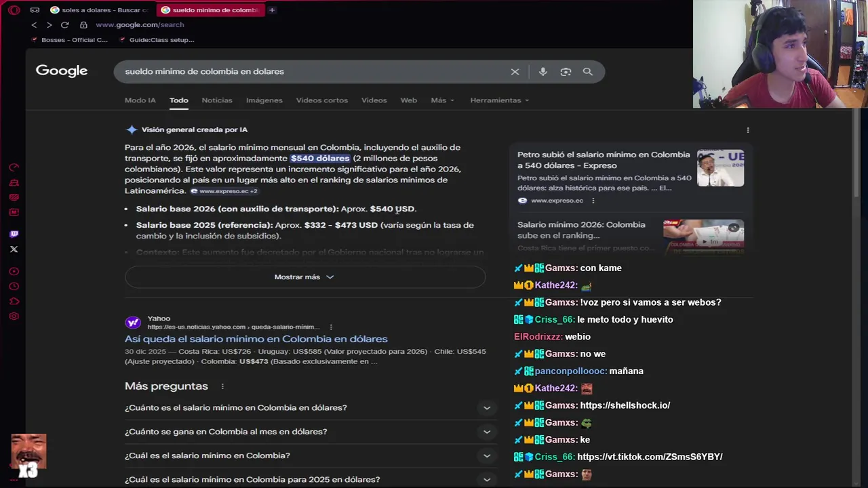
Task: Open three-dot menu of AI overview
Action: pos(748,130)
